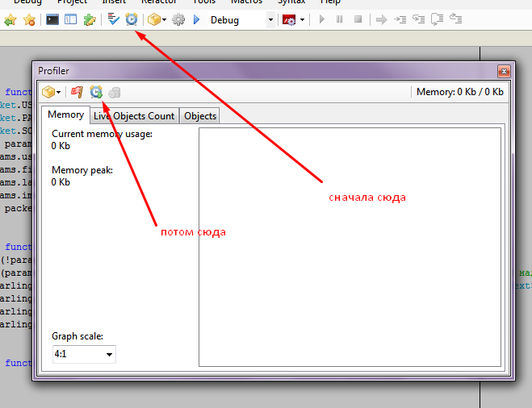Click inside the empty memory graph area
The height and width of the screenshot is (408, 532).
(350, 247)
